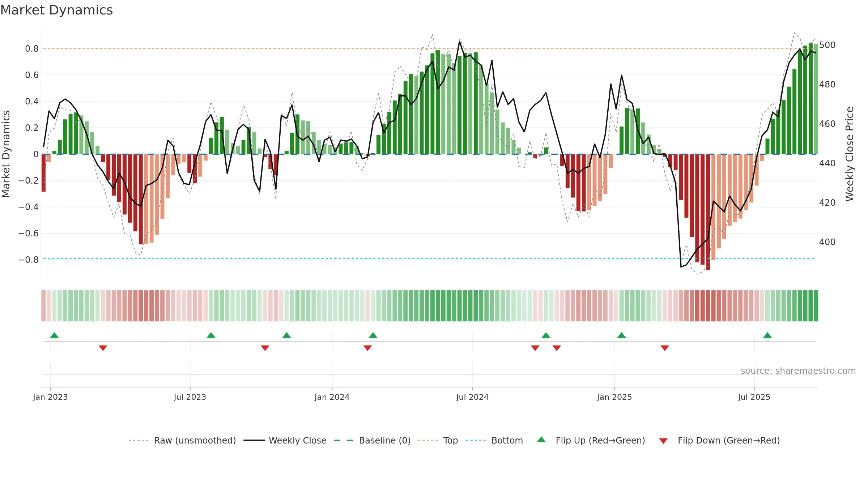Image resolution: width=868 pixels, height=488 pixels.
Task: Click the red flip-down triangle around Oct 2023
Action: coord(265,348)
